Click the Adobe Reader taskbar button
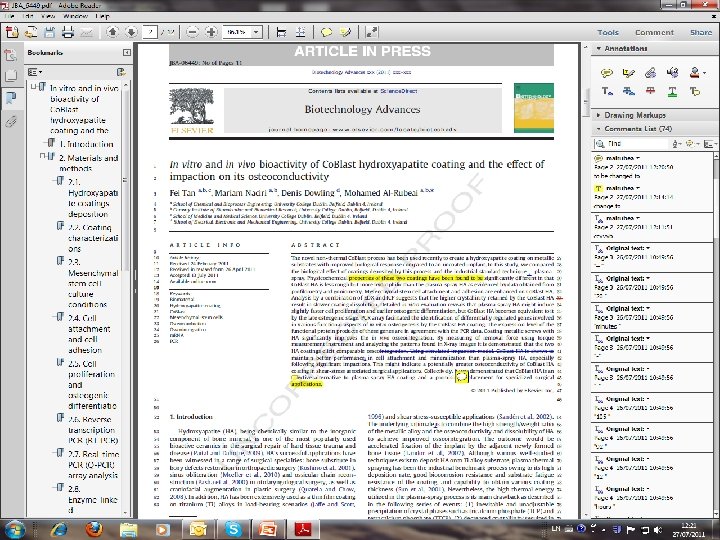This screenshot has width=720, height=540. pos(303,529)
